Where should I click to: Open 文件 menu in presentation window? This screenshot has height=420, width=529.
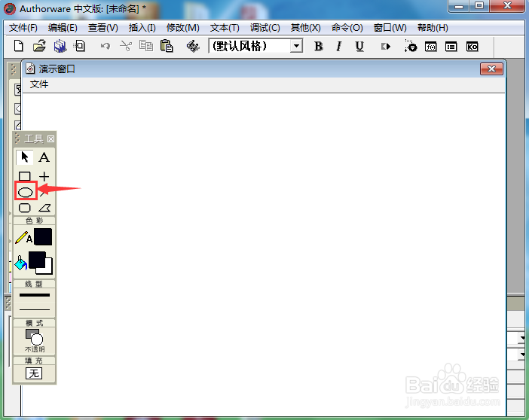pos(39,84)
